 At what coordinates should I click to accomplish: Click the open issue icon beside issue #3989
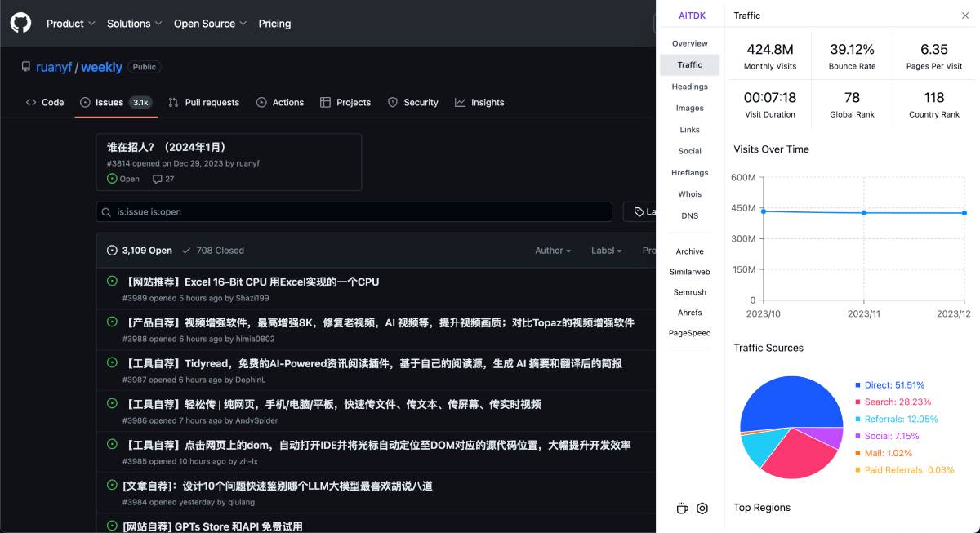click(x=110, y=282)
